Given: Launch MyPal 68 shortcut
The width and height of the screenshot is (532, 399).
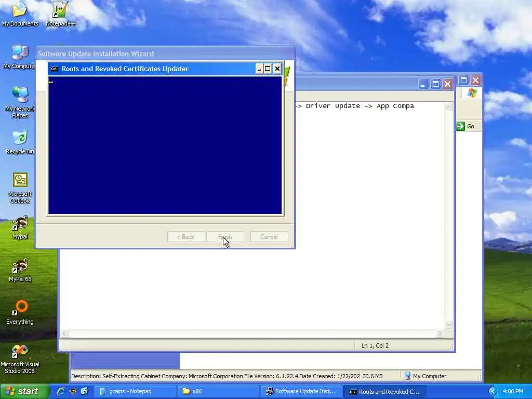Looking at the screenshot, I should (x=20, y=270).
